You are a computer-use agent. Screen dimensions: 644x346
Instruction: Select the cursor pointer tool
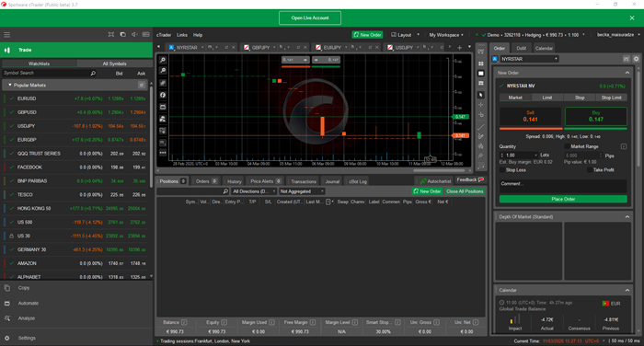point(481,95)
